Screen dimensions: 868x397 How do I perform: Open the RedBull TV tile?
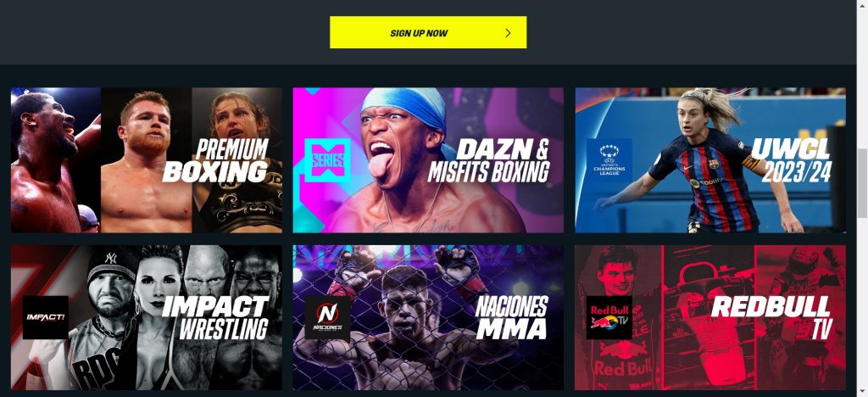[710, 317]
